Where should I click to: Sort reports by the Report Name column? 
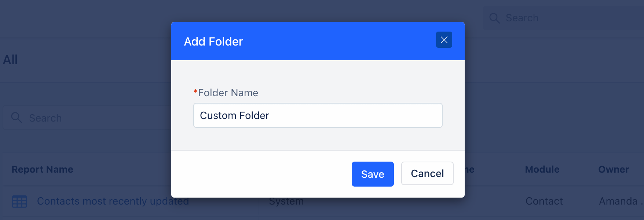pyautogui.click(x=42, y=169)
